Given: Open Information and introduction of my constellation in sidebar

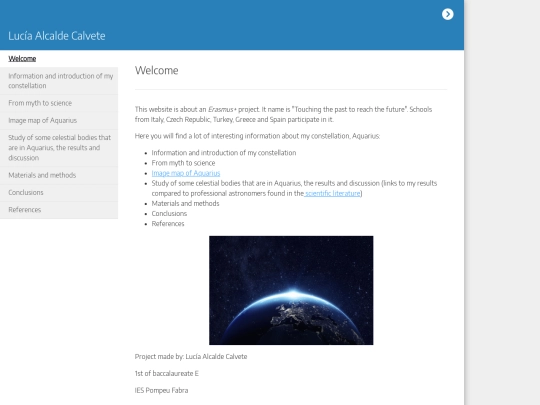Looking at the screenshot, I should point(59,81).
